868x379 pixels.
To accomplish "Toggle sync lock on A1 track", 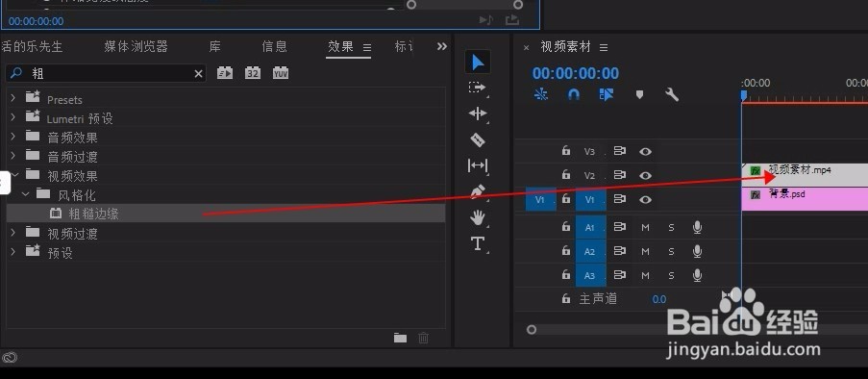I will 619,227.
